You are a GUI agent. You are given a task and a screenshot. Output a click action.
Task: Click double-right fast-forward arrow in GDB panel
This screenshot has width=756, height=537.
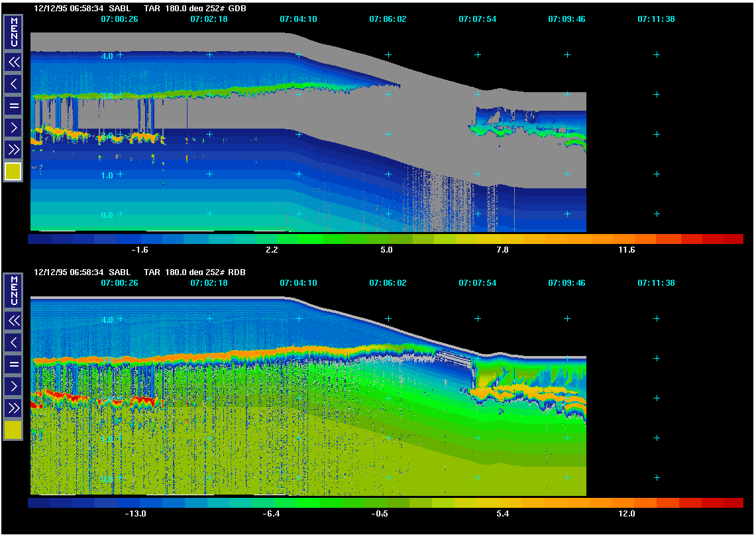(13, 149)
